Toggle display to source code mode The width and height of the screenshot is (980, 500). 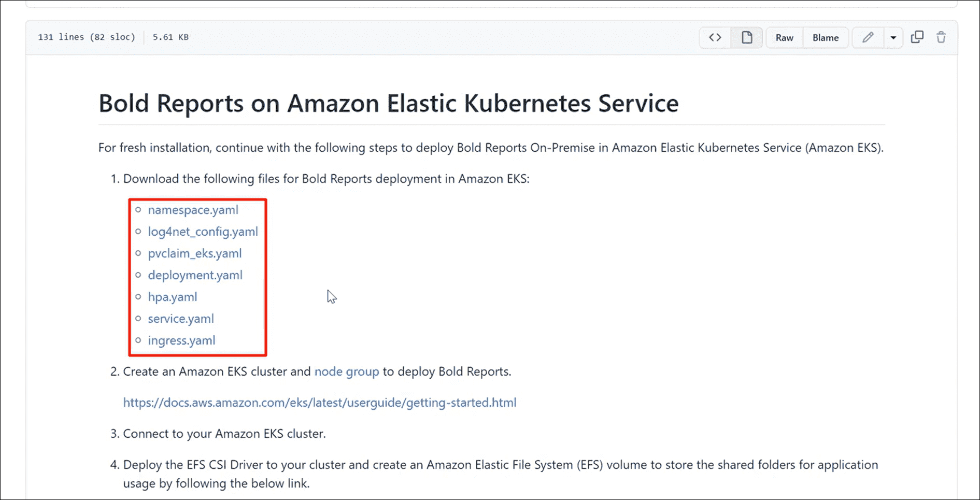tap(715, 37)
